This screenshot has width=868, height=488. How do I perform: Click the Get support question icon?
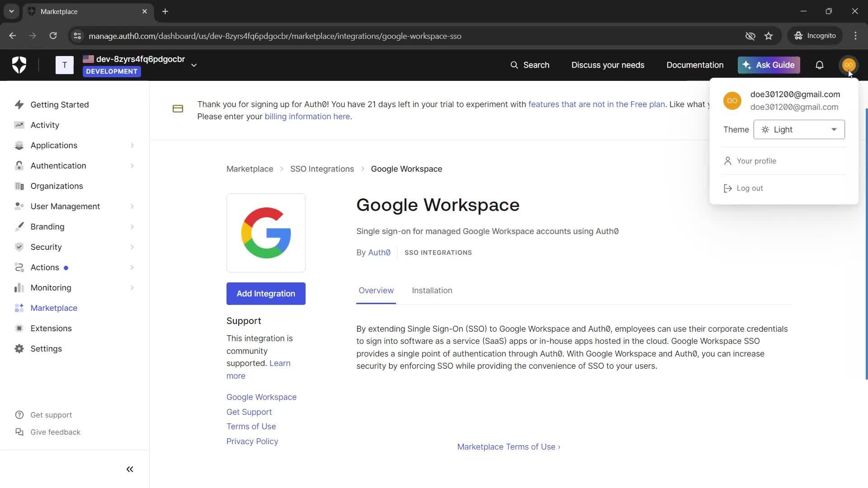19,415
